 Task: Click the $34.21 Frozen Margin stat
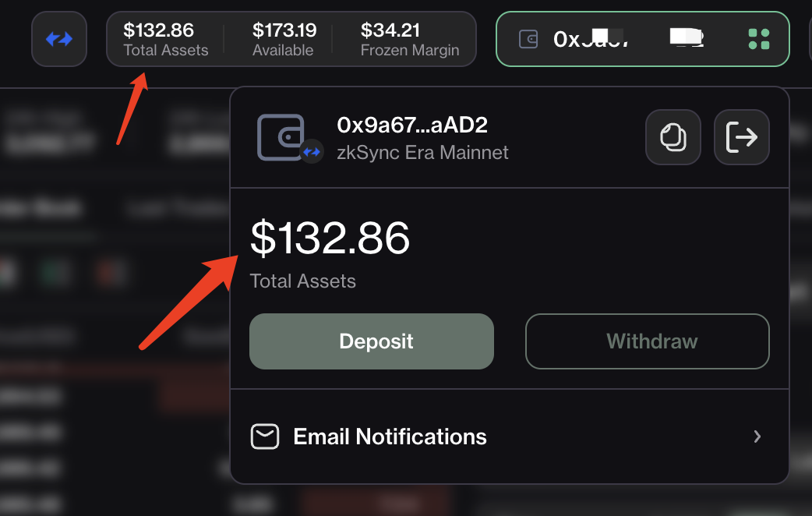click(x=410, y=39)
